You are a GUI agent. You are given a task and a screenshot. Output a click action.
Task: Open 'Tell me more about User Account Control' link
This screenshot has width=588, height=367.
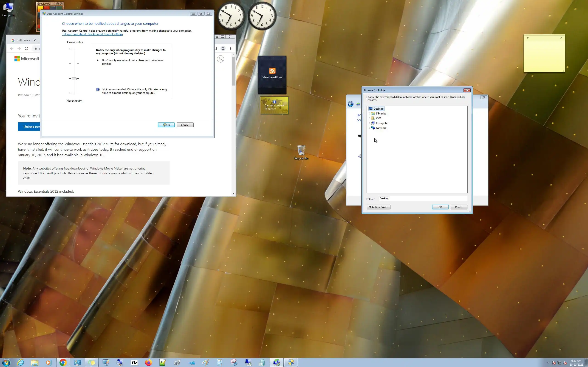[92, 34]
